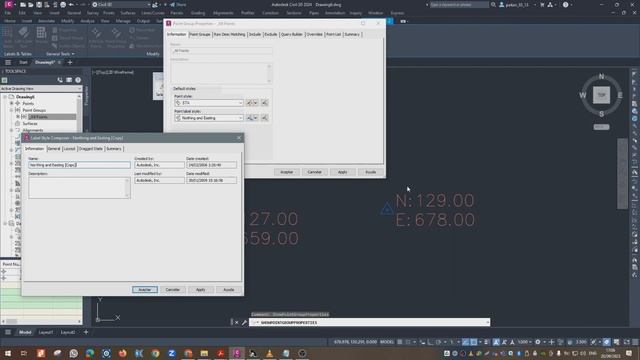Screen dimensions: 640x360
Task: Click the workspace switching gear in status bar
Action: coord(538,342)
